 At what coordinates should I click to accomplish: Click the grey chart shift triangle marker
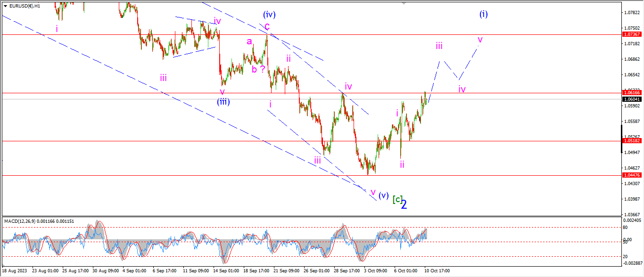[x=404, y=3]
